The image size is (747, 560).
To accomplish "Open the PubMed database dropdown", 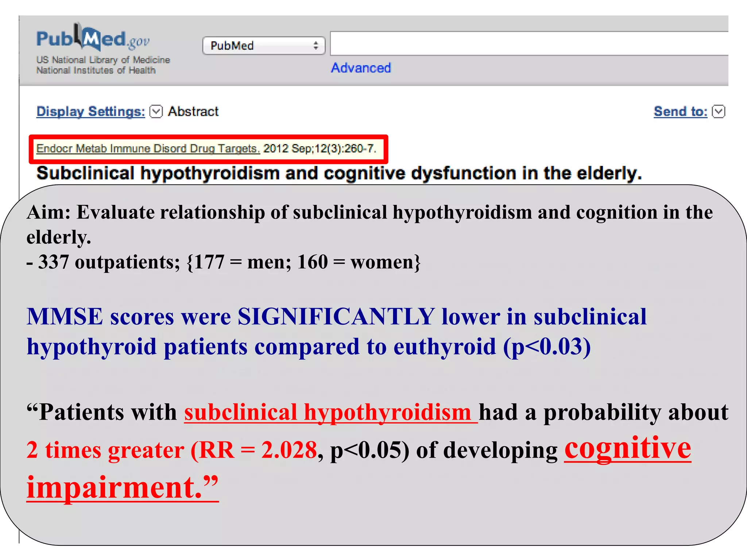I will (x=264, y=46).
